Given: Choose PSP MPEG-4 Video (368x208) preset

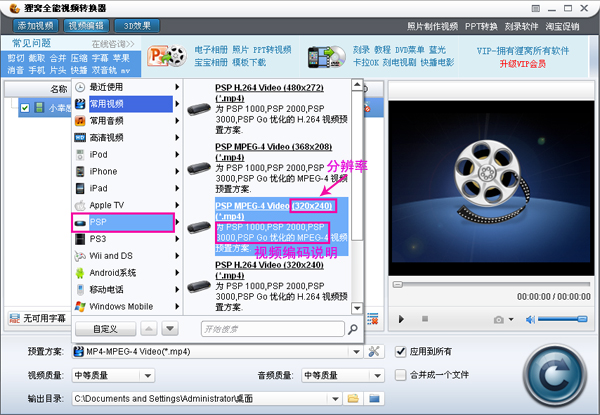Looking at the screenshot, I should [x=267, y=168].
